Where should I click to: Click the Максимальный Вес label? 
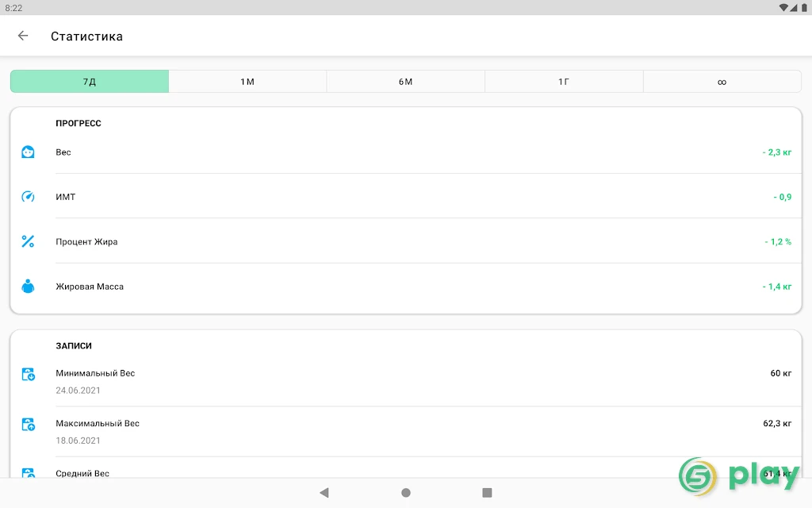tap(98, 424)
